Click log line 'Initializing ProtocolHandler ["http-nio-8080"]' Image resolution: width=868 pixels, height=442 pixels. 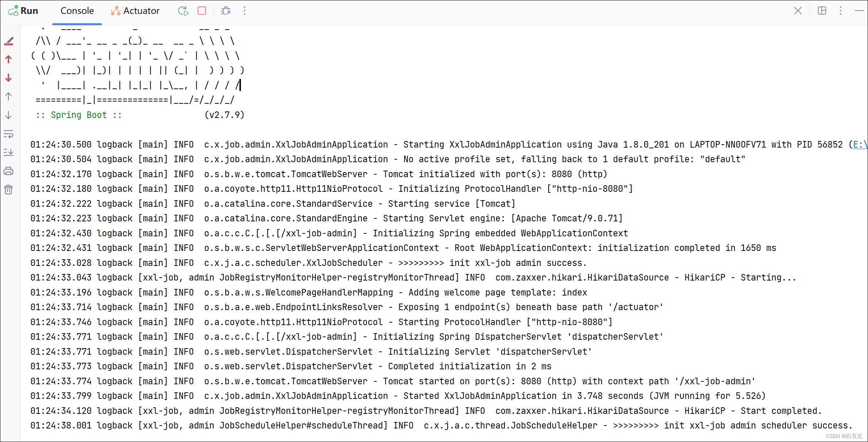coord(331,189)
